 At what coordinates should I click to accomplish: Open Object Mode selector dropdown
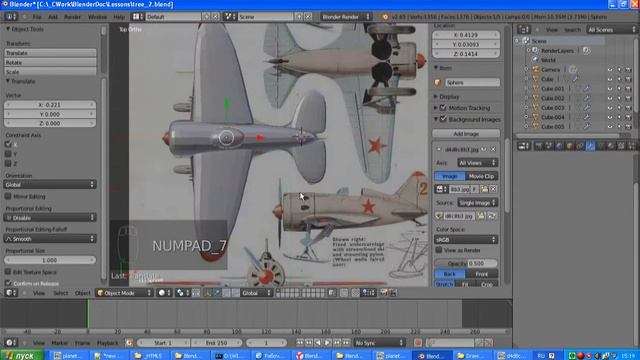pos(124,293)
